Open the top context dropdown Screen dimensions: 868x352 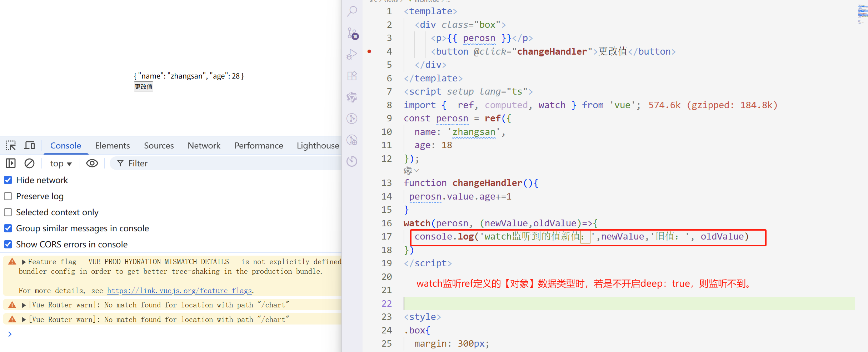61,164
